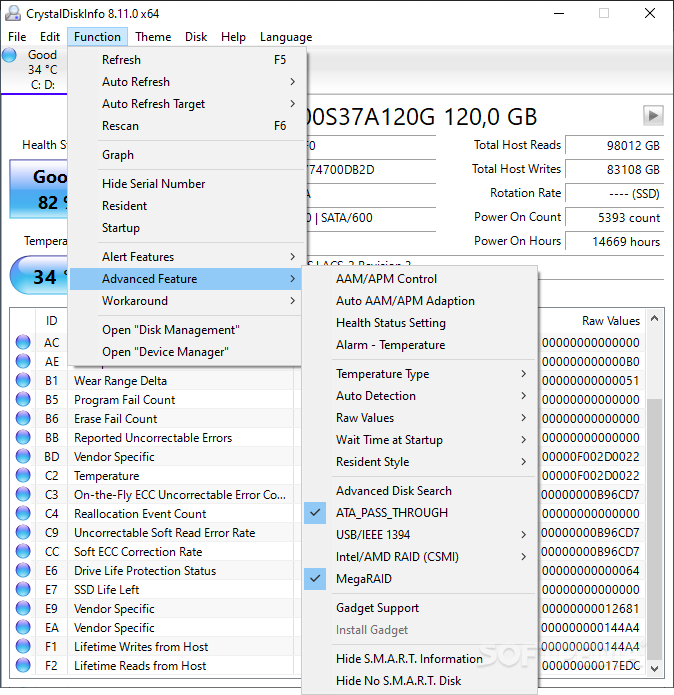
Task: Click status orb for Reallocation Event Count
Action: click(x=23, y=513)
